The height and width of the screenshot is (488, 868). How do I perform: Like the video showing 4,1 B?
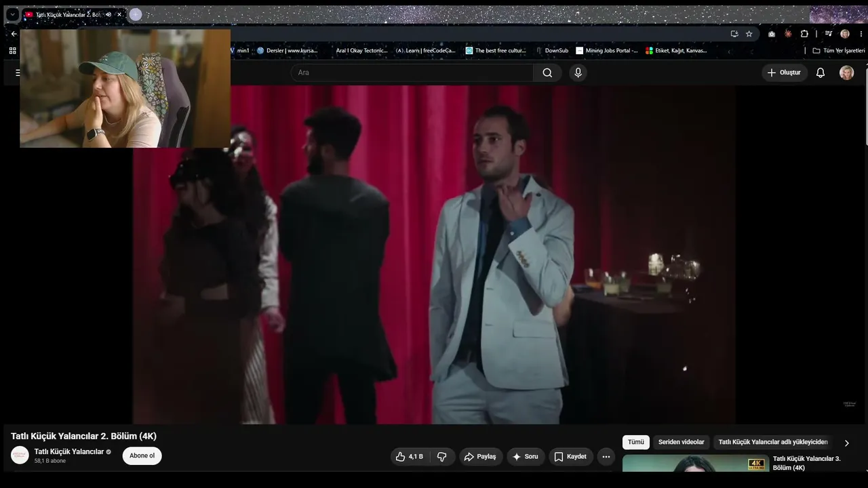point(410,457)
